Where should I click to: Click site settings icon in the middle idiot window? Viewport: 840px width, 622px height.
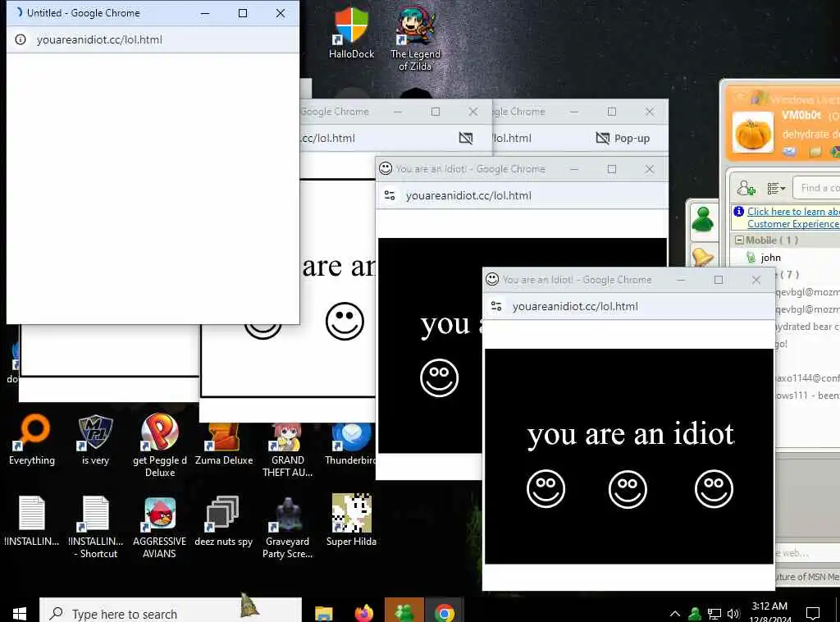(x=390, y=195)
